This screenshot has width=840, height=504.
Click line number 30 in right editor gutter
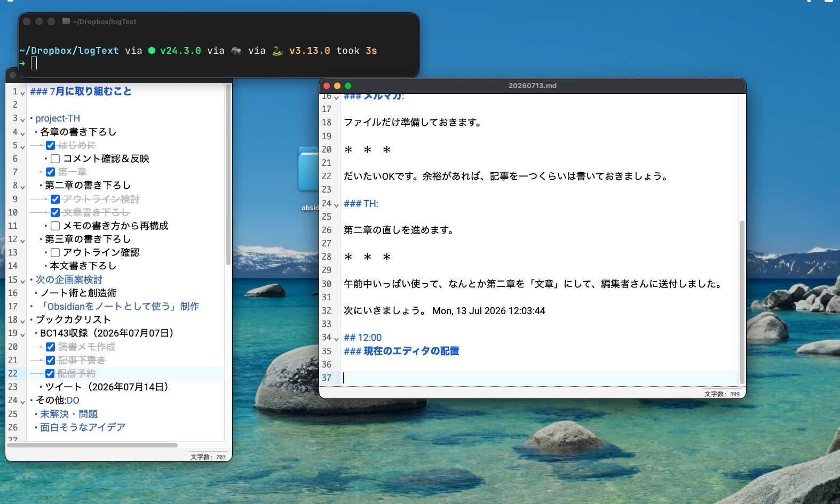click(327, 284)
